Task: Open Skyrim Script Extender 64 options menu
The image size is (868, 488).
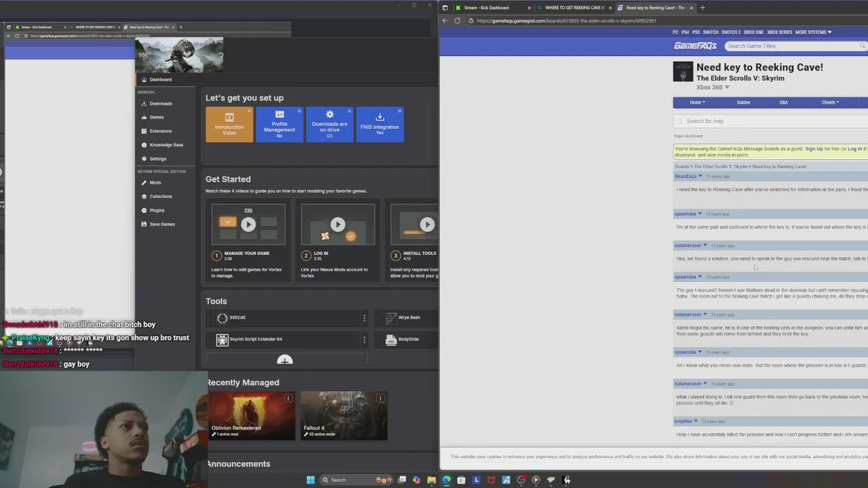Action: tap(364, 340)
